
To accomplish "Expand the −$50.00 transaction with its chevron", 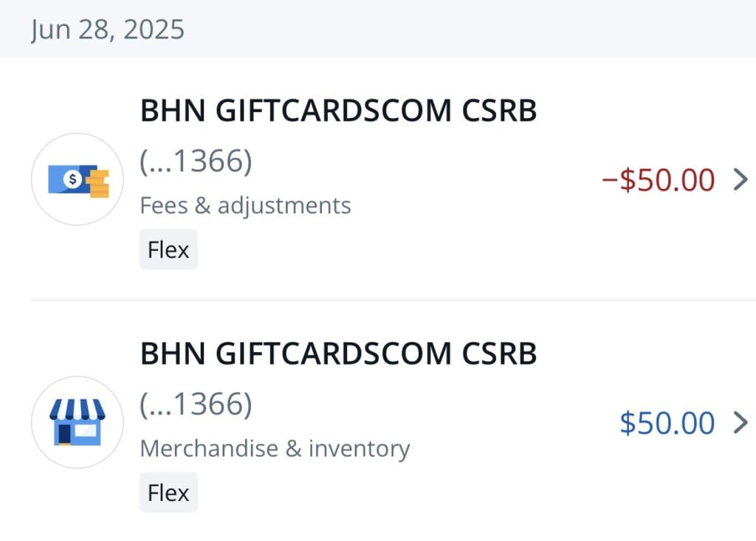I will click(x=740, y=179).
